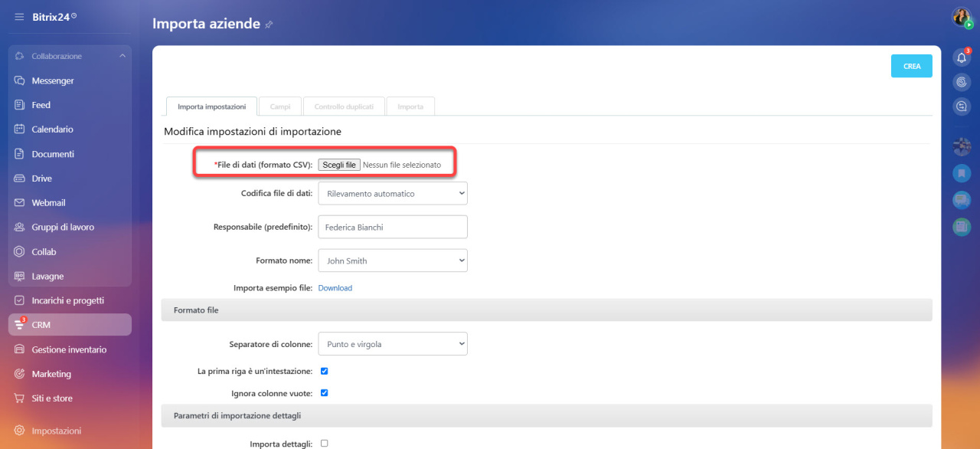980x449 pixels.
Task: Click 'Parametri di importazione dettagli' section header
Action: click(547, 415)
